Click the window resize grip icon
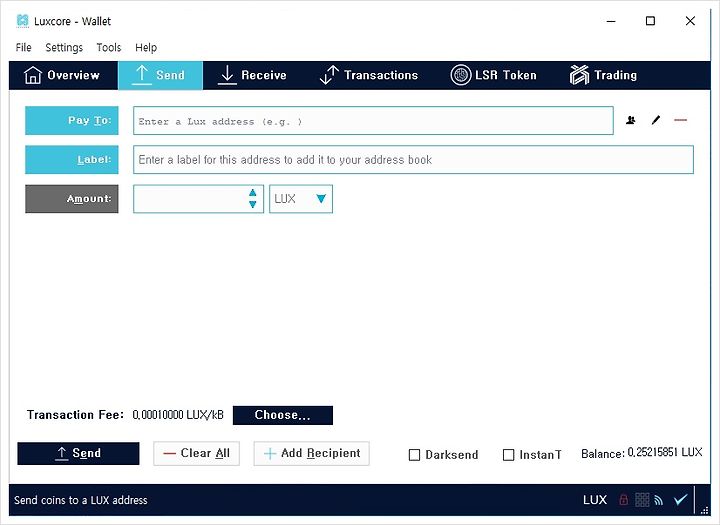The image size is (720, 525). coord(705,510)
